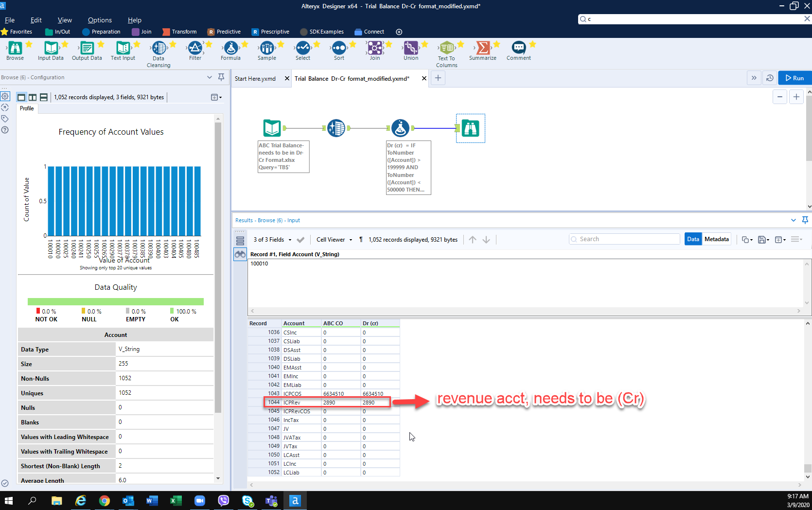
Task: Open the Transform tool category
Action: (179, 32)
